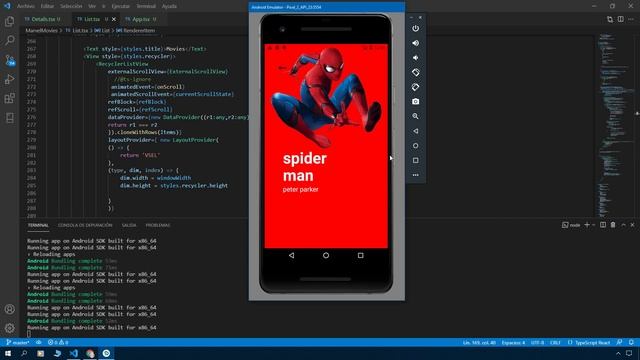Viewport: 640px width, 360px height.
Task: Click emulator zoom magnifier icon
Action: click(416, 116)
